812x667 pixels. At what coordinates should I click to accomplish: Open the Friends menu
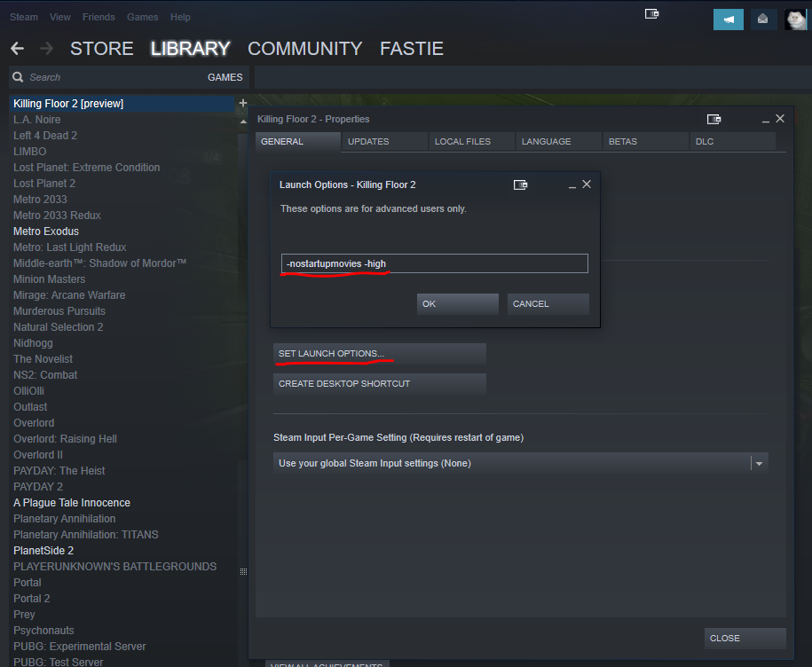[x=99, y=17]
